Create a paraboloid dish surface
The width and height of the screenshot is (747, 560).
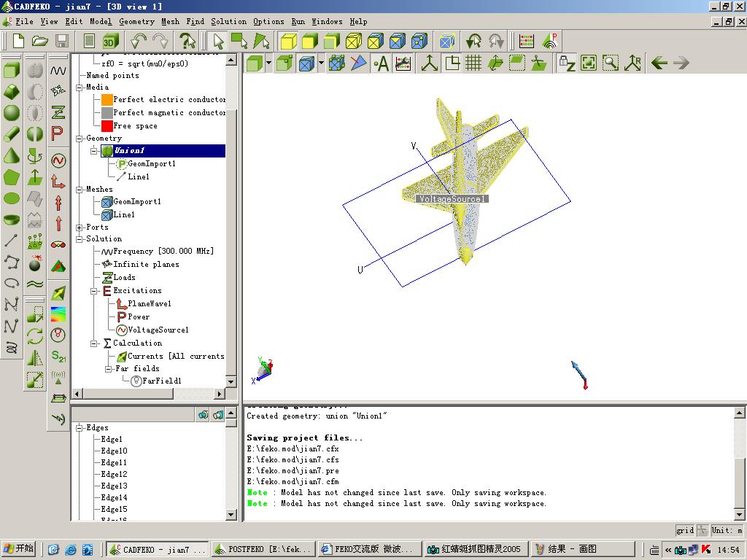12,219
